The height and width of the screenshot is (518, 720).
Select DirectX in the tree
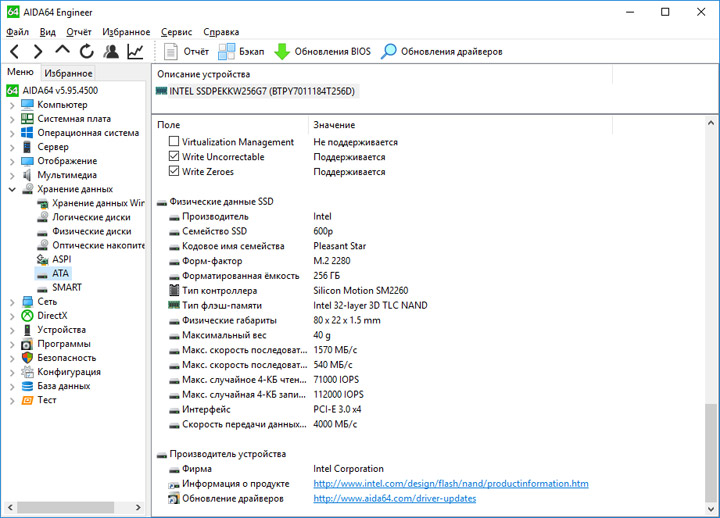coord(52,315)
